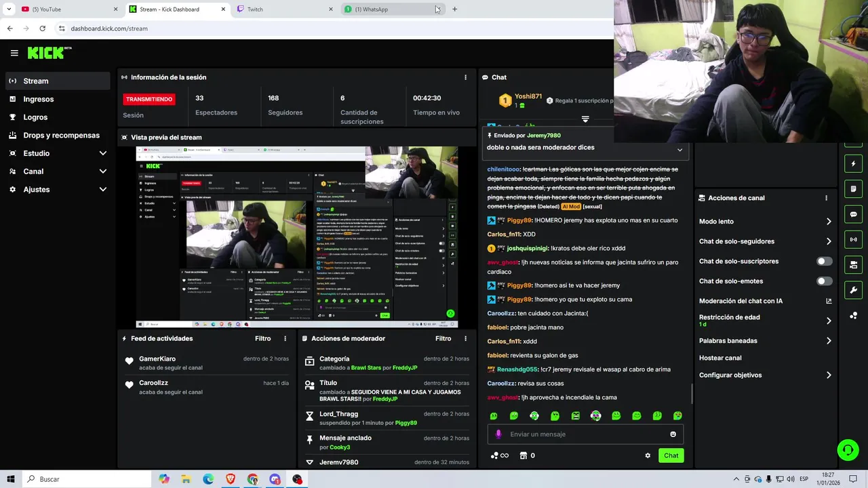Pick the first green Kick emote

(494, 415)
